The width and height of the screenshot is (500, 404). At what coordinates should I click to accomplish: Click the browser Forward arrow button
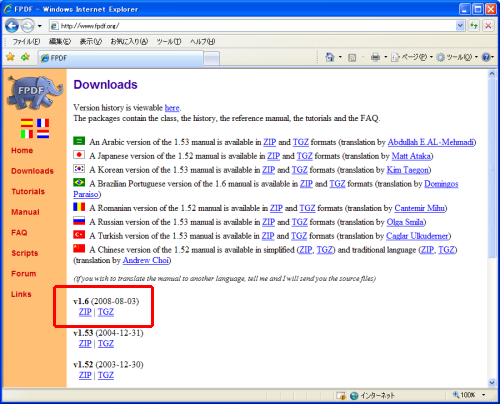[x=28, y=26]
